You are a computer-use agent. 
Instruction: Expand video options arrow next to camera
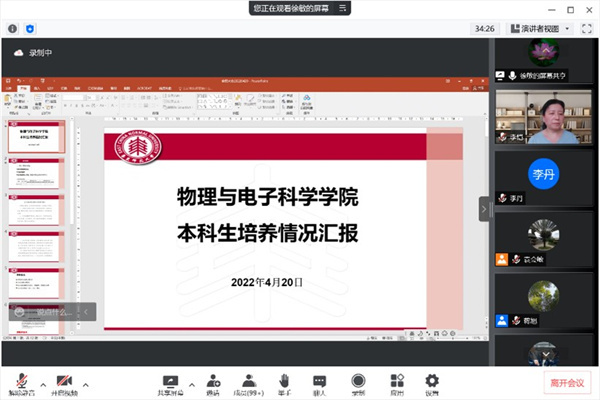(87, 384)
